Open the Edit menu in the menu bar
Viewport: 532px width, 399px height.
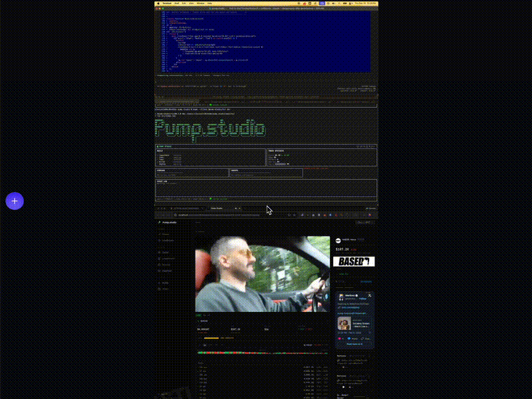(x=186, y=3)
